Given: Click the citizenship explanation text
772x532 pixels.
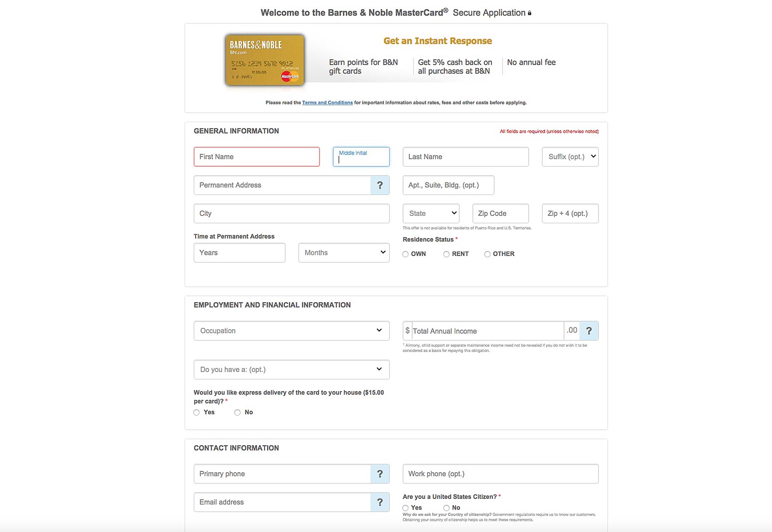Looking at the screenshot, I should (499, 517).
